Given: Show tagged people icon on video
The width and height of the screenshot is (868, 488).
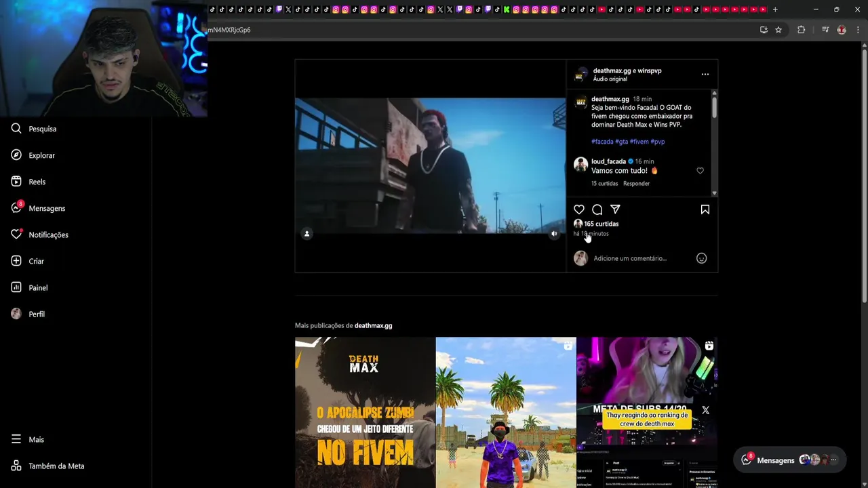Looking at the screenshot, I should [x=307, y=234].
